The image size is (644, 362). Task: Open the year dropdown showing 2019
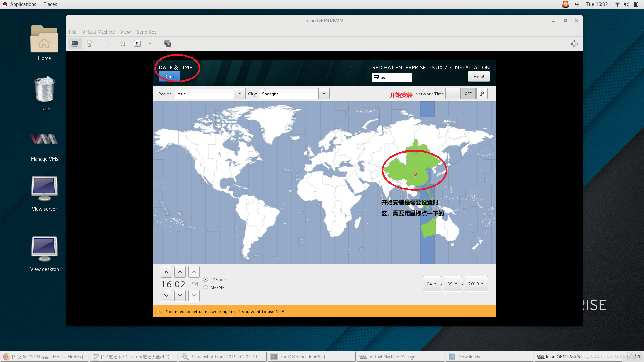click(476, 284)
